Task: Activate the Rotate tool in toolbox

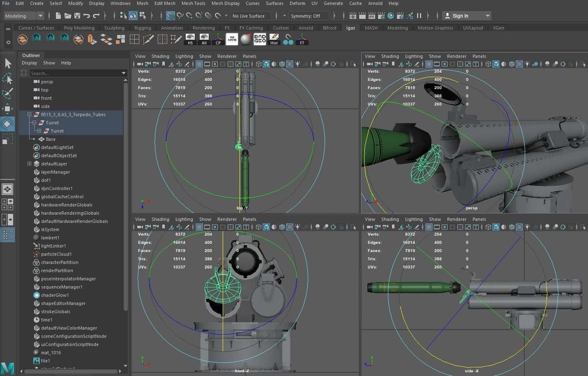Action: [x=8, y=124]
